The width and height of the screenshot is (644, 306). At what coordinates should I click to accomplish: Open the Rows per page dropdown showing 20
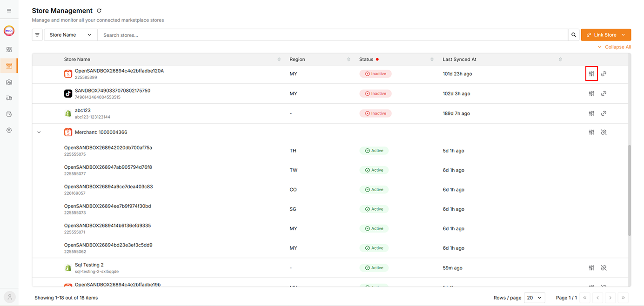(x=535, y=298)
